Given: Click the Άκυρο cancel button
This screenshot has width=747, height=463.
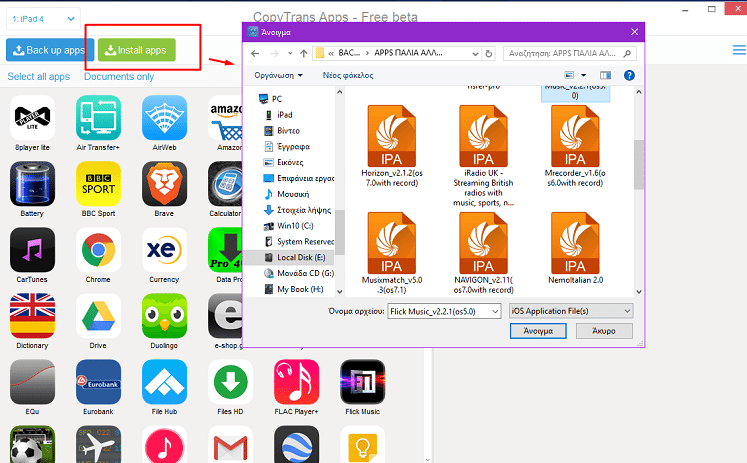Looking at the screenshot, I should 606,332.
